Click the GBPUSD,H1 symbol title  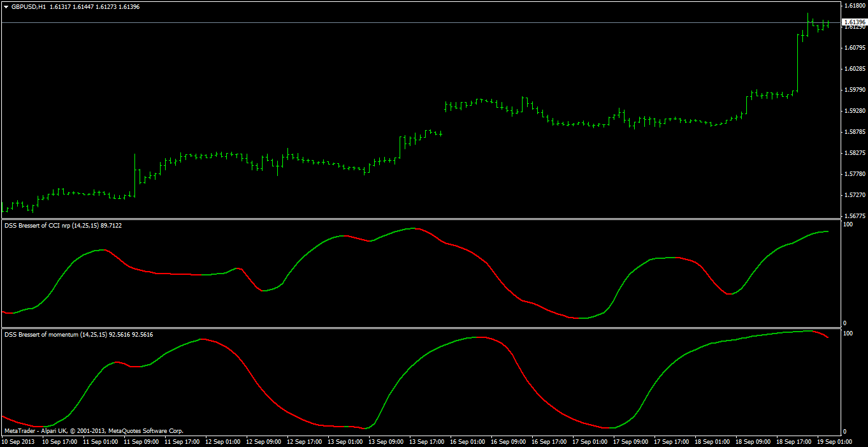(x=29, y=6)
